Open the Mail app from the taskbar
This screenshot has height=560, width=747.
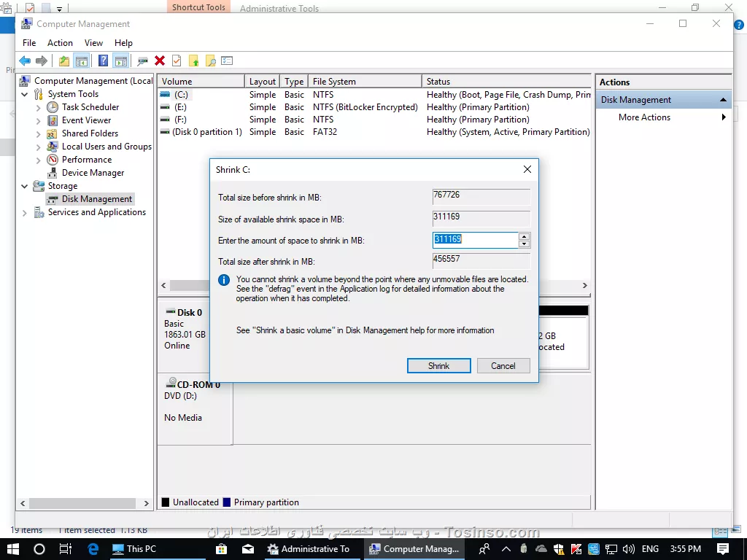click(x=248, y=549)
